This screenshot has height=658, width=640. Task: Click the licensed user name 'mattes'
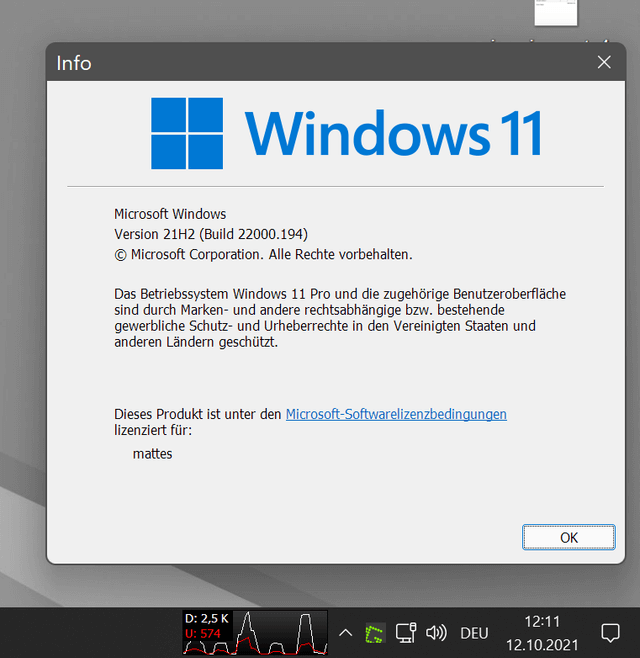tap(152, 454)
